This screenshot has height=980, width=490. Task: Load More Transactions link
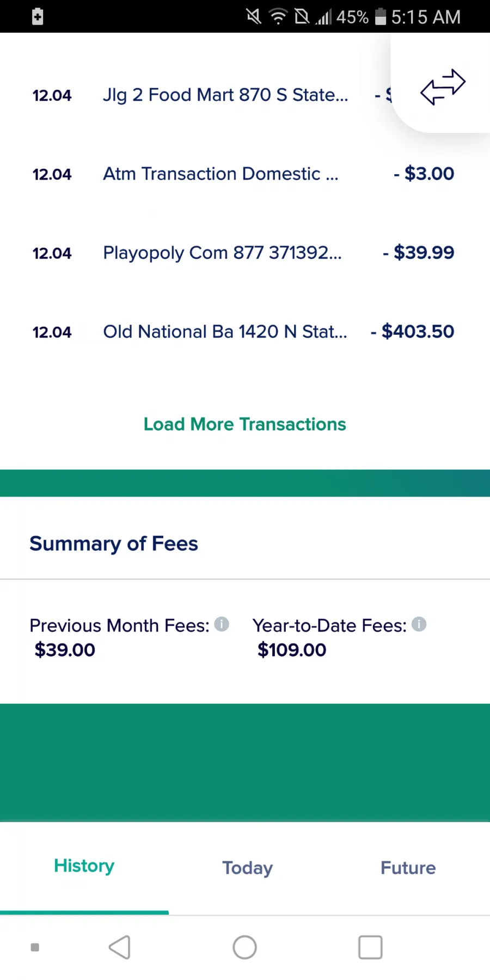pos(245,424)
